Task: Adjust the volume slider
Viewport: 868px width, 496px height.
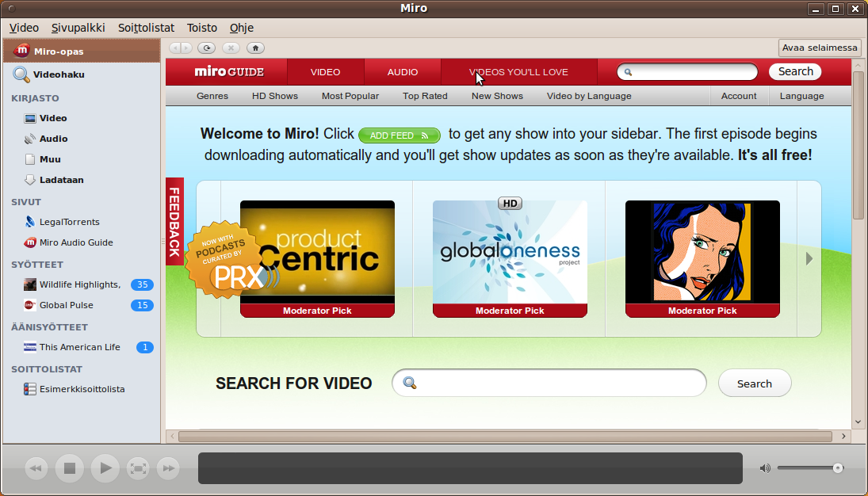Action: click(837, 468)
